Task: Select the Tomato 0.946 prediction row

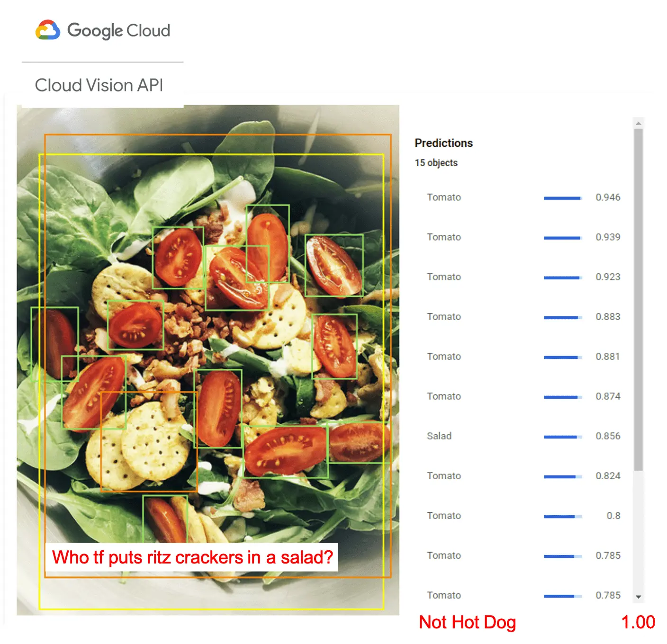Action: point(523,197)
